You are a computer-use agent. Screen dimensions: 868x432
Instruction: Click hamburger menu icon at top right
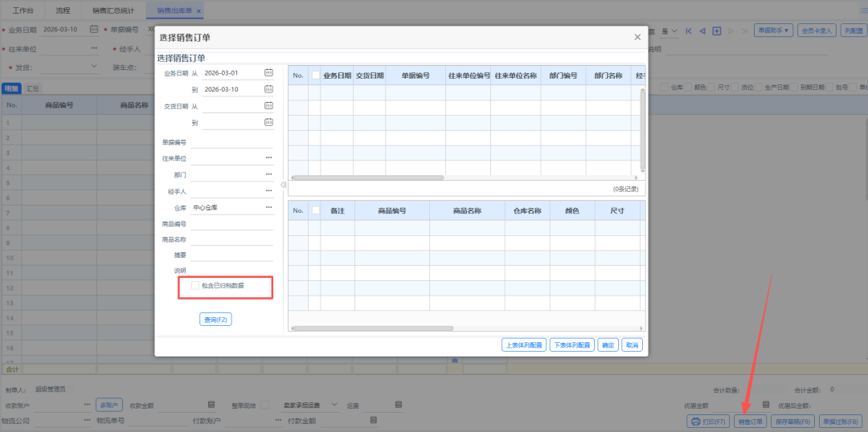(863, 10)
